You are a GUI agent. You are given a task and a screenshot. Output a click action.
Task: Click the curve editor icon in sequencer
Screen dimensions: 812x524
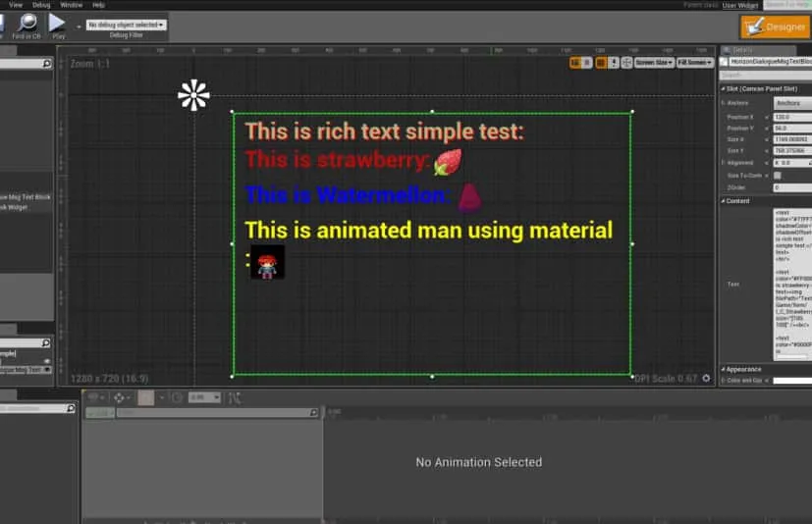click(x=234, y=397)
